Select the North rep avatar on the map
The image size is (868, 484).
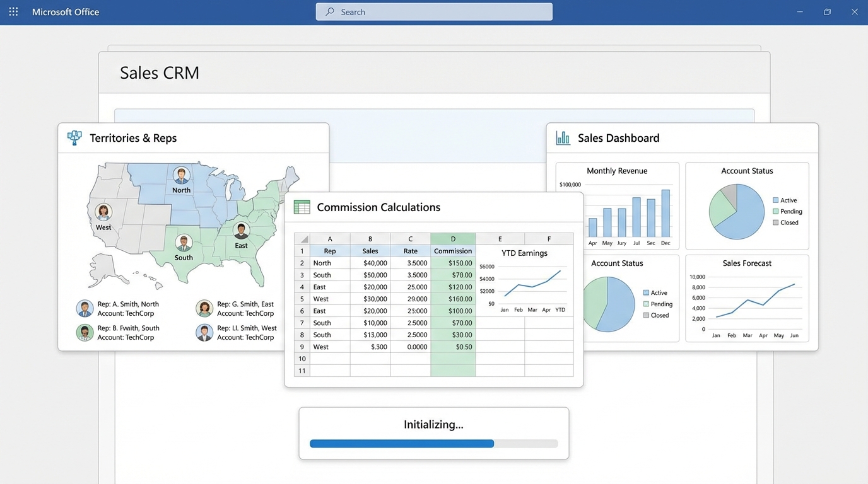[182, 175]
